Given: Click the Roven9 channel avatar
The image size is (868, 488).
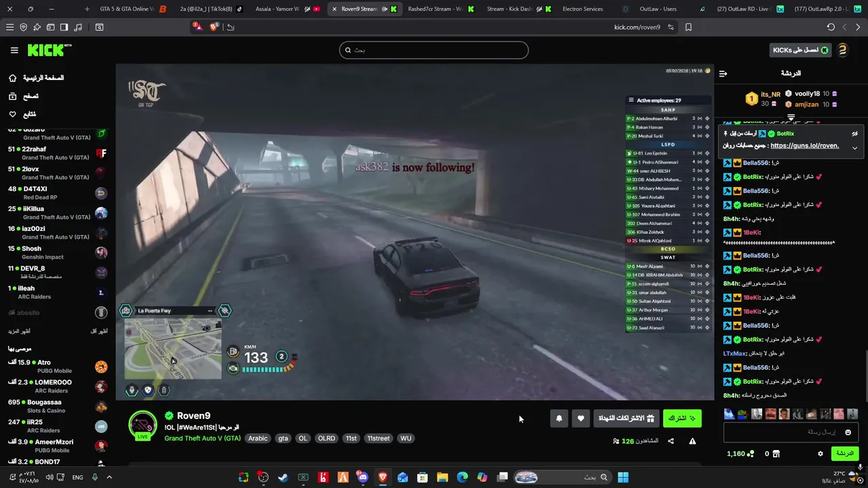Looking at the screenshot, I should [x=142, y=425].
